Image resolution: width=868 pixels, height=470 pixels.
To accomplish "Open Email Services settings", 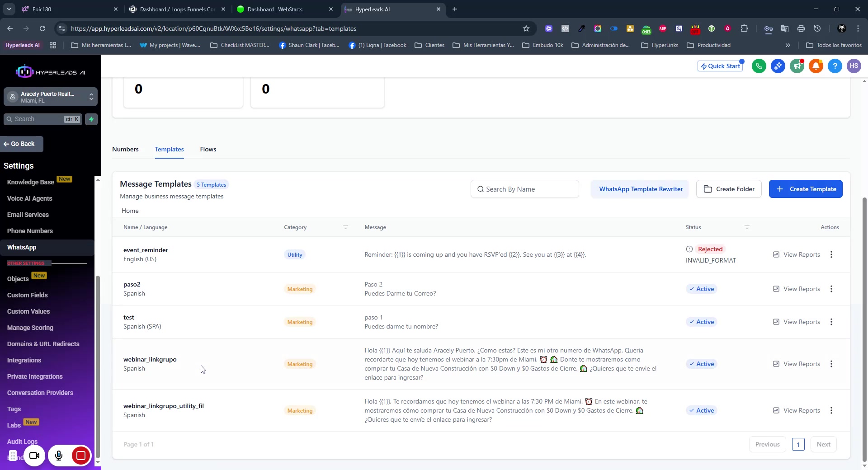I will click(28, 215).
